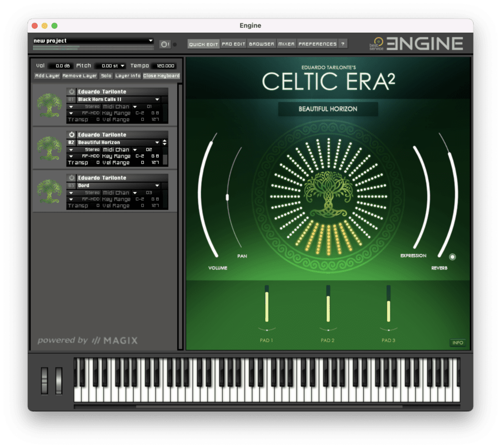The width and height of the screenshot is (501, 448).
Task: Solo the selected layer
Action: [x=106, y=76]
